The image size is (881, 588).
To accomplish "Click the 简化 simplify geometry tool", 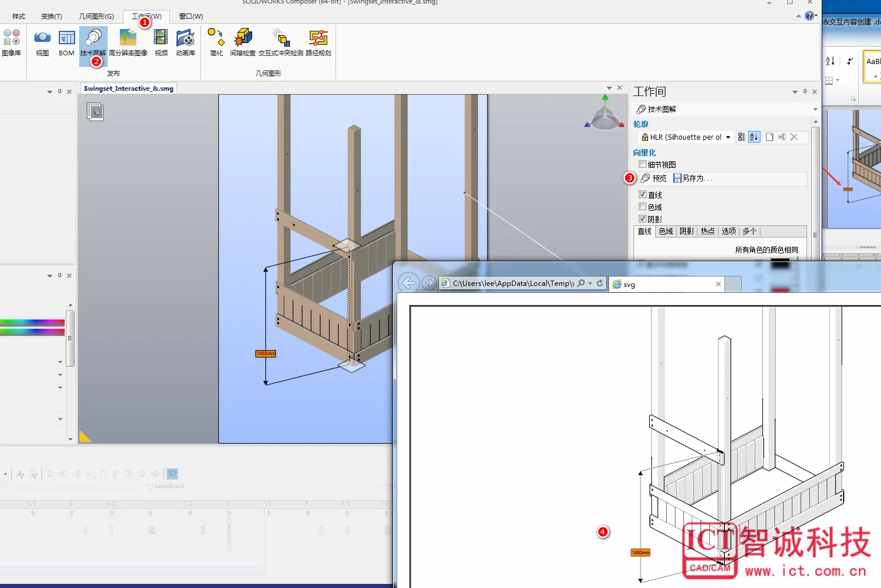I will click(x=217, y=42).
